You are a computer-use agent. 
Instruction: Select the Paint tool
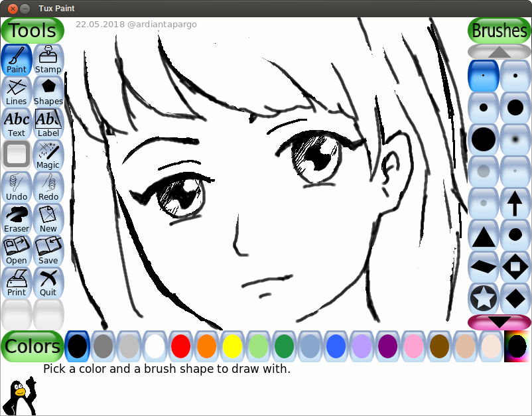(x=17, y=59)
